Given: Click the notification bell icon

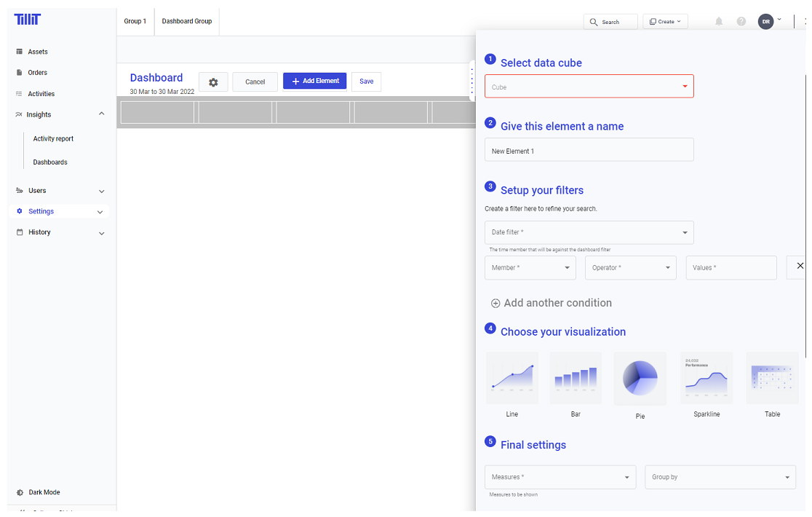Looking at the screenshot, I should coord(719,21).
